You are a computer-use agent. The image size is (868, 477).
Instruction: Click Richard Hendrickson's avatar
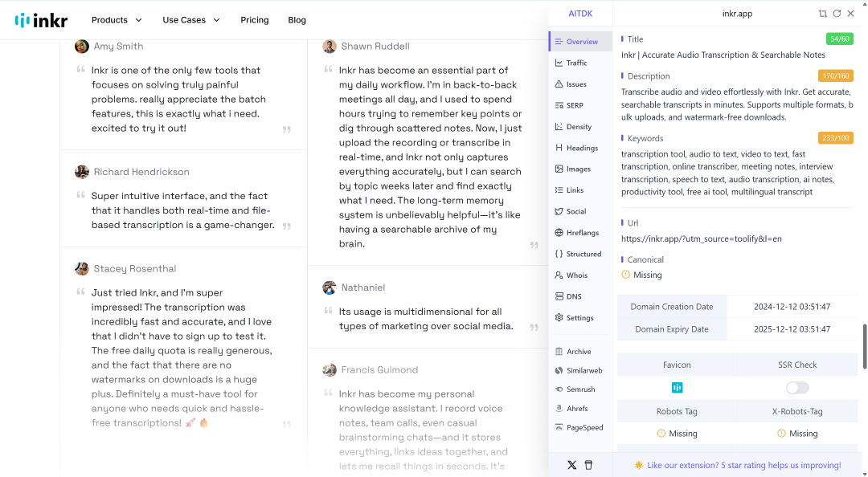82,172
